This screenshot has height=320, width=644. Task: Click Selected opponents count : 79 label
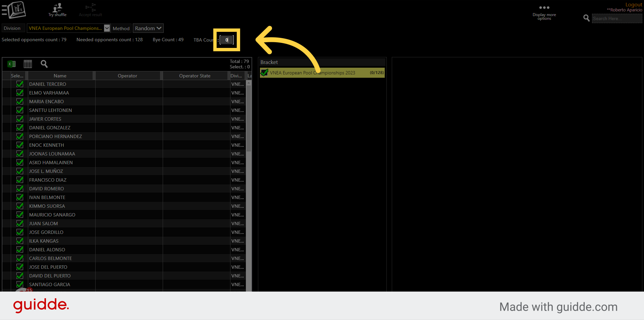click(34, 40)
